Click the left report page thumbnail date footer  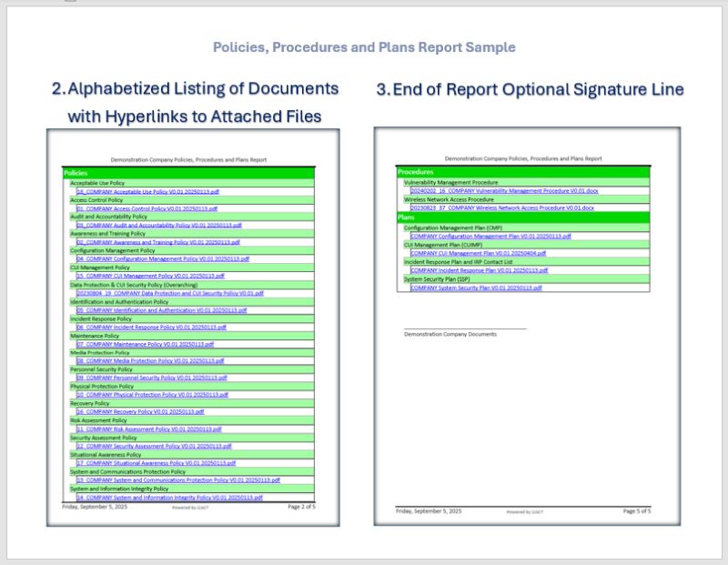95,507
